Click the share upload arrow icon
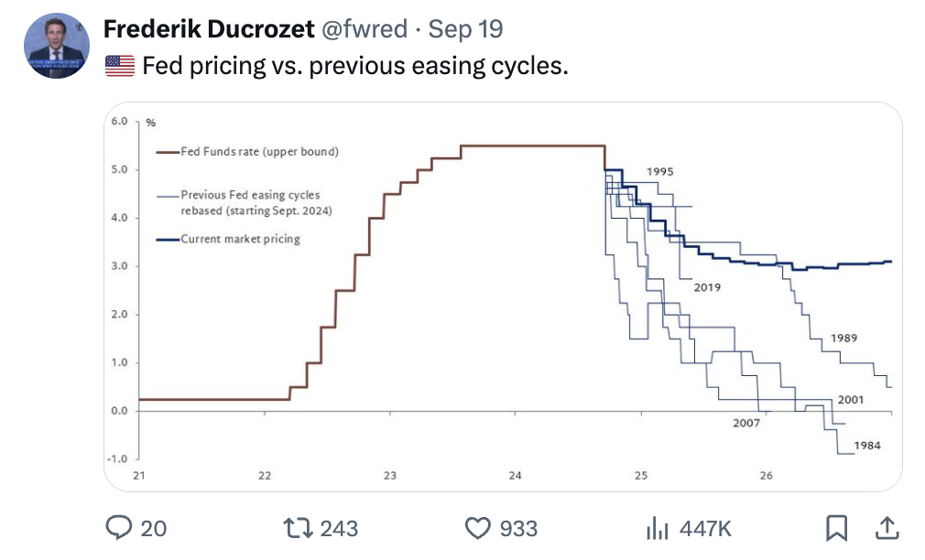 coord(887,527)
